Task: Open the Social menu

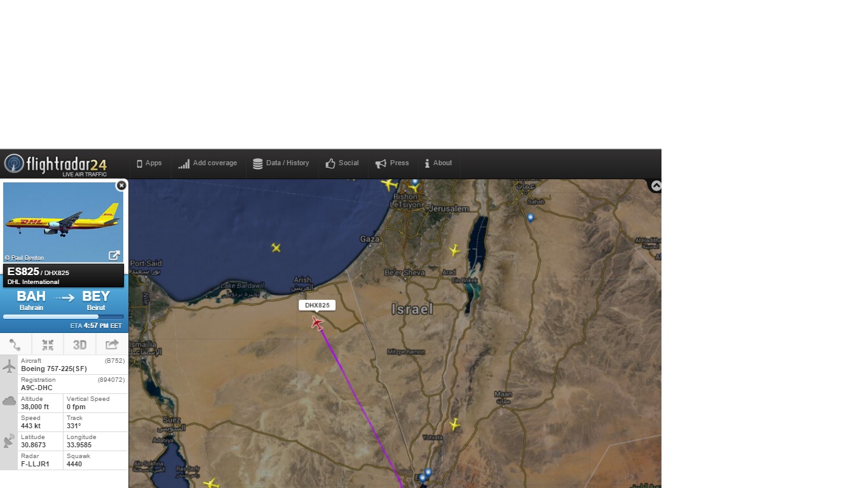Action: [x=342, y=163]
